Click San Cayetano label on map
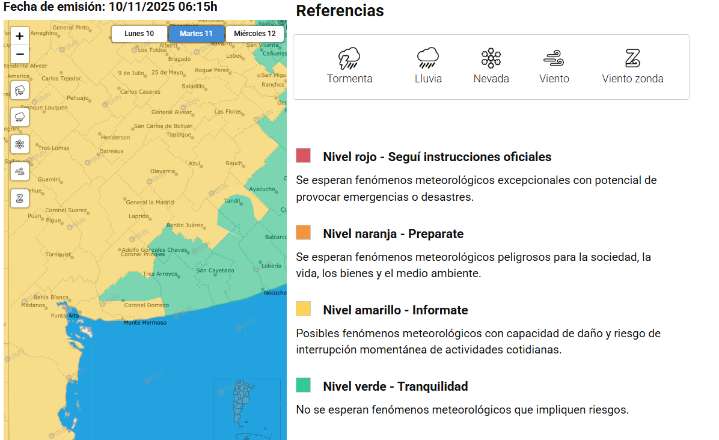Image resolution: width=719 pixels, height=440 pixels. (x=215, y=270)
